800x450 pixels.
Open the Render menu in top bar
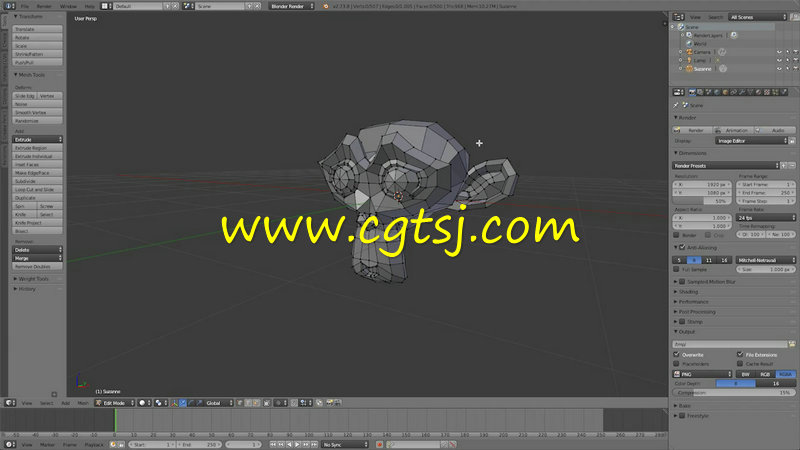coord(44,6)
